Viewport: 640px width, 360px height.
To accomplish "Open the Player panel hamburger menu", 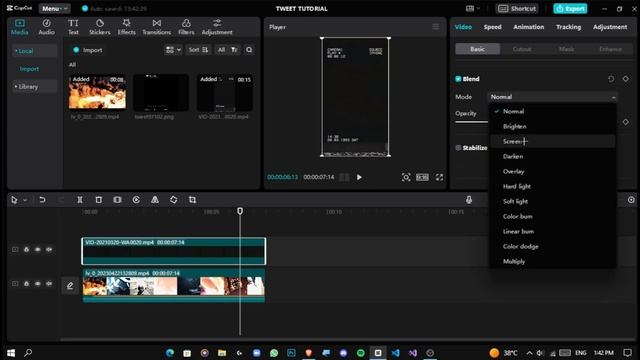I will pos(436,27).
